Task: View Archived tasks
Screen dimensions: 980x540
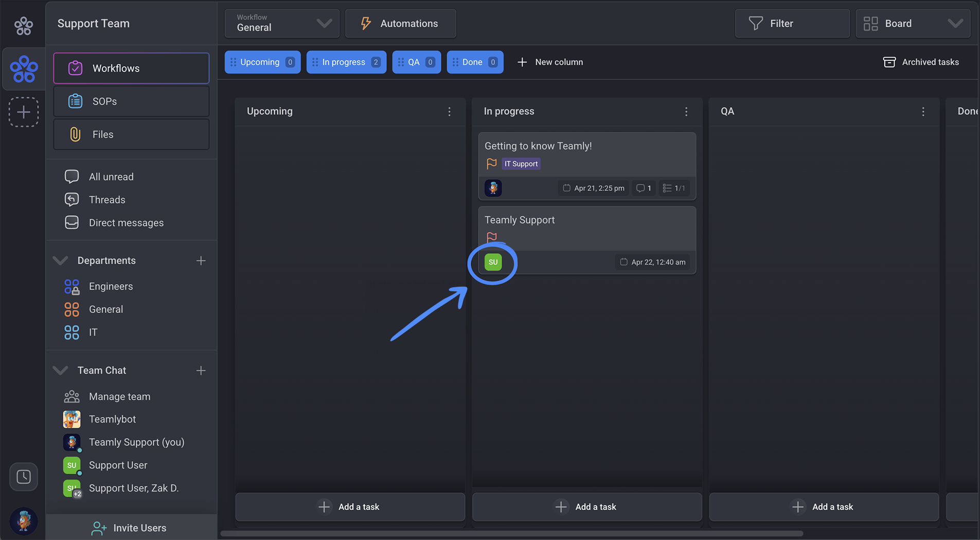Action: [x=921, y=62]
